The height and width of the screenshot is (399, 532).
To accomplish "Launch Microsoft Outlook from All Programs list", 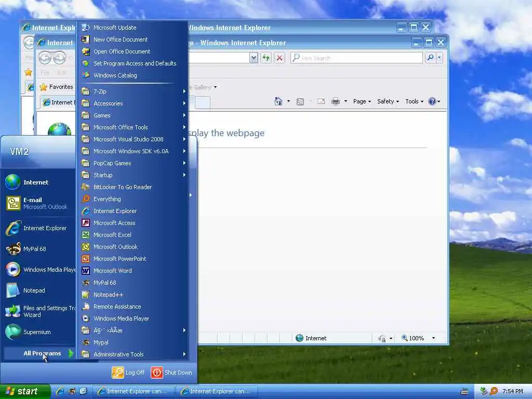I will click(132, 247).
